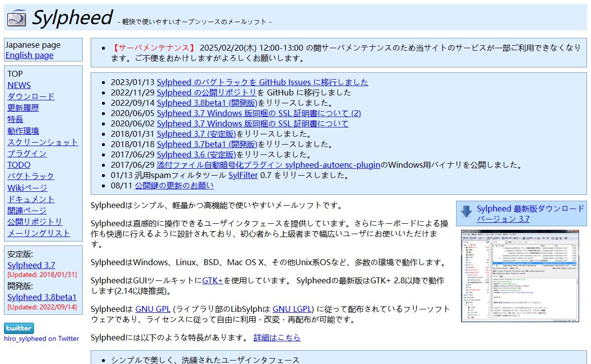The width and height of the screenshot is (591, 364).
Task: Click the blue download arrow icon
Action: [466, 212]
